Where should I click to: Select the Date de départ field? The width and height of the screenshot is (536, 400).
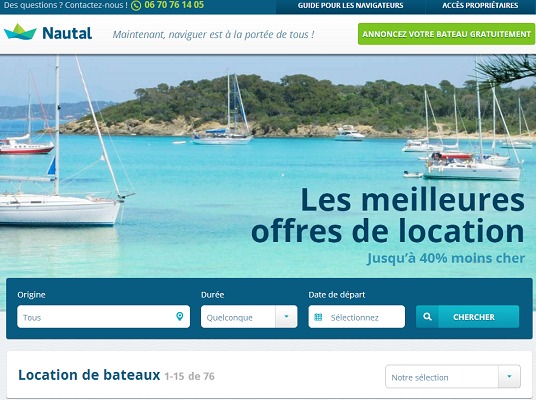[357, 317]
